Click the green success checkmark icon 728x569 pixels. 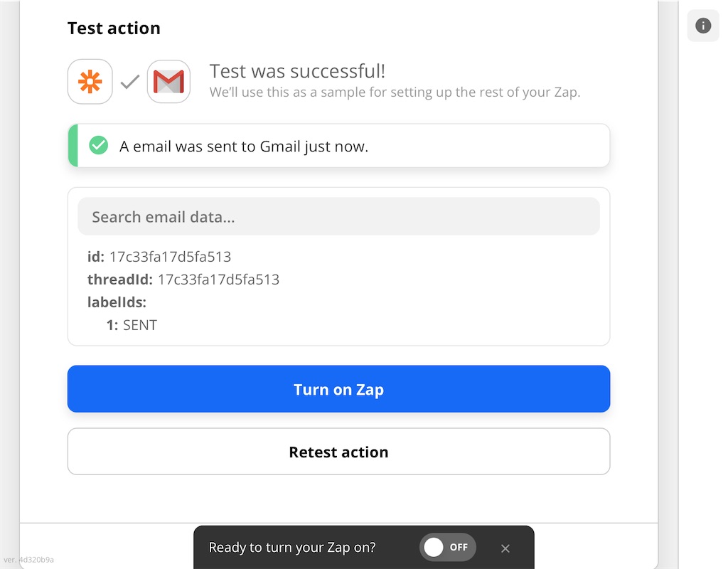pos(98,146)
